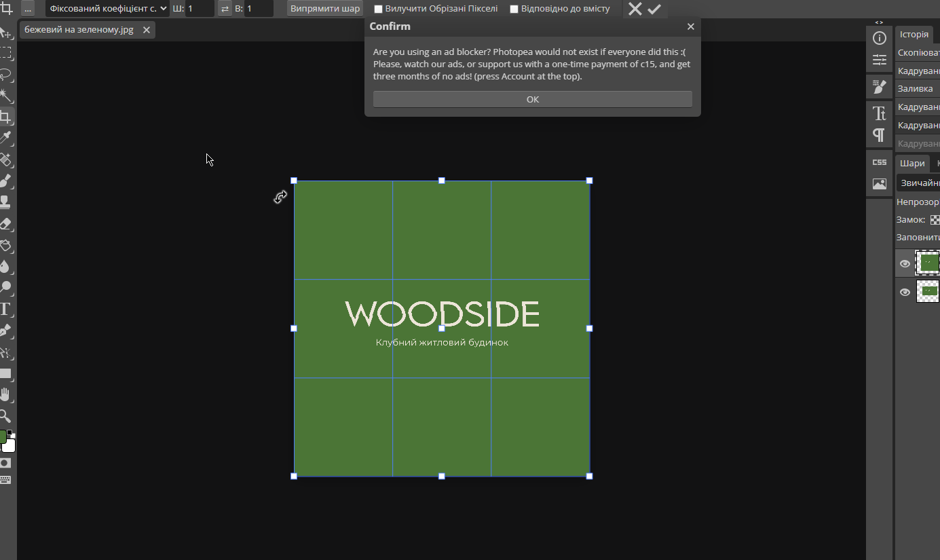
Task: Select the Eraser tool
Action: coord(5,223)
